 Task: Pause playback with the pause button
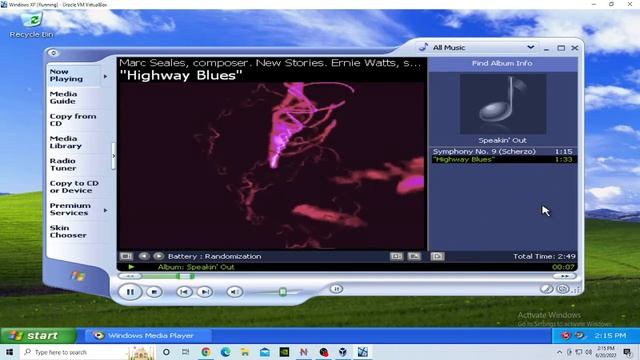click(130, 292)
